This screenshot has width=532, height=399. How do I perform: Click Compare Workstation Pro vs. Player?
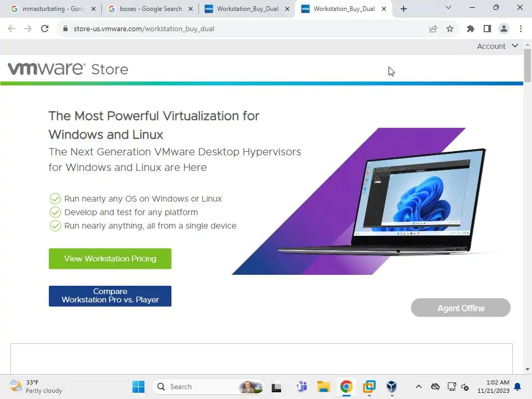[x=110, y=296]
